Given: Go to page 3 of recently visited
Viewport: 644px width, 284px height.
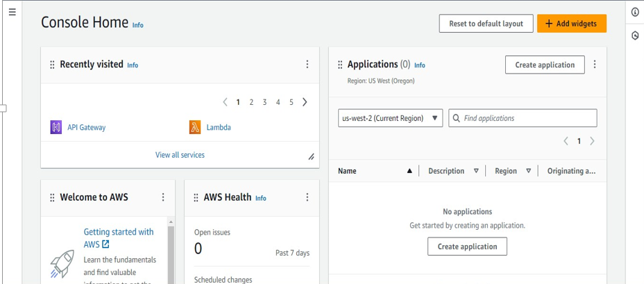Looking at the screenshot, I should click(x=264, y=102).
